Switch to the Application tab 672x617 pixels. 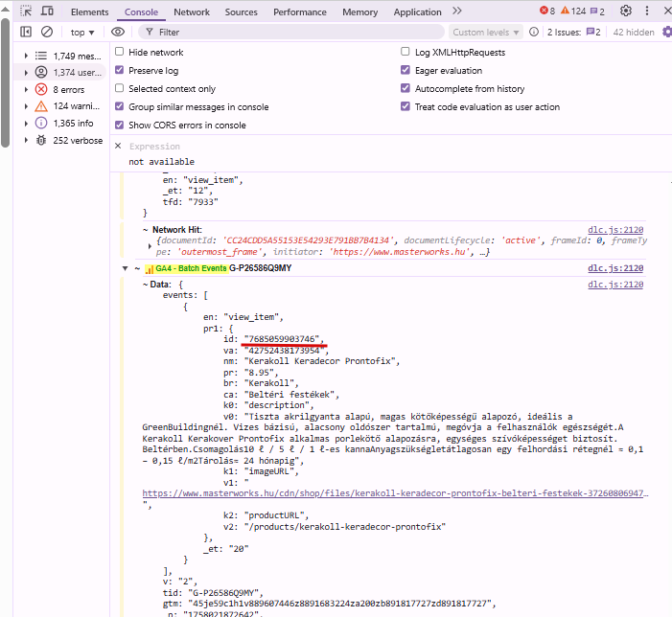[417, 12]
